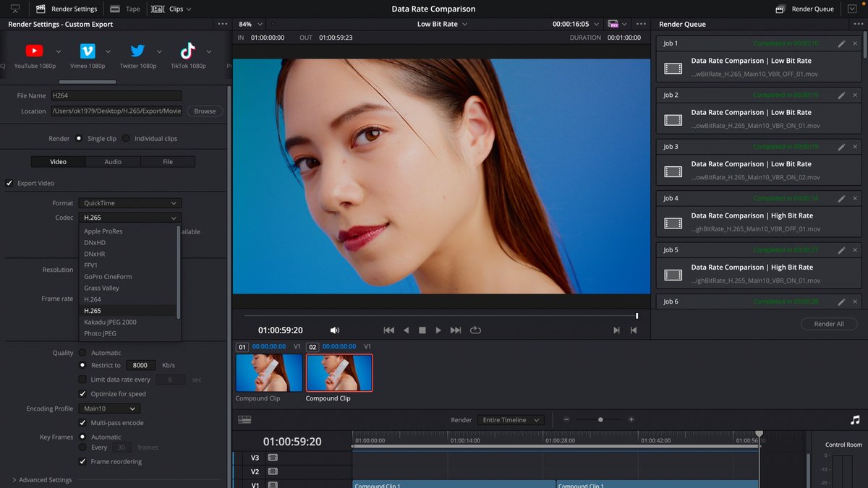868x488 pixels.
Task: Toggle the Multi-pass encode checkbox
Action: coord(82,423)
